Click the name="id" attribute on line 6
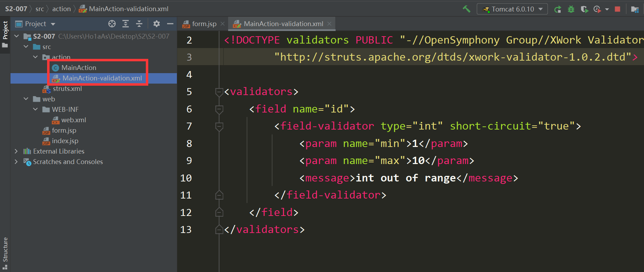Screen dimensions: 644x272 (321, 109)
